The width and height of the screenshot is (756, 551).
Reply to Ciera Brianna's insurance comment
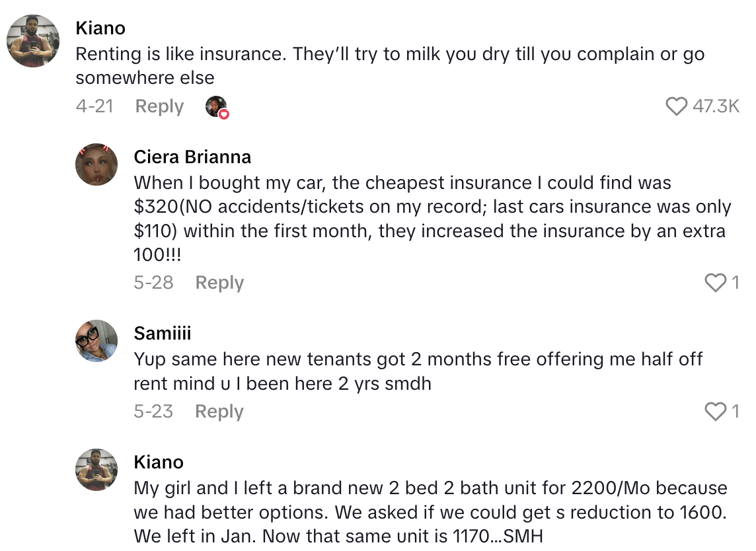[219, 283]
